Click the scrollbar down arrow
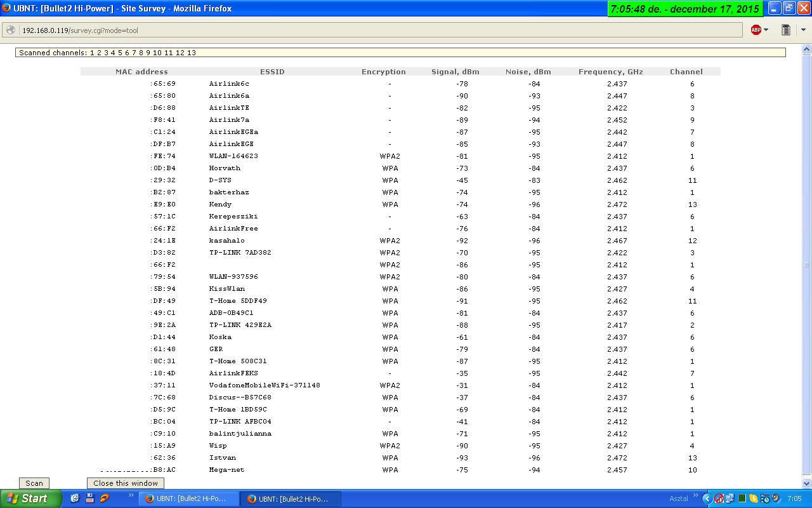The width and height of the screenshot is (812, 508). point(807,483)
